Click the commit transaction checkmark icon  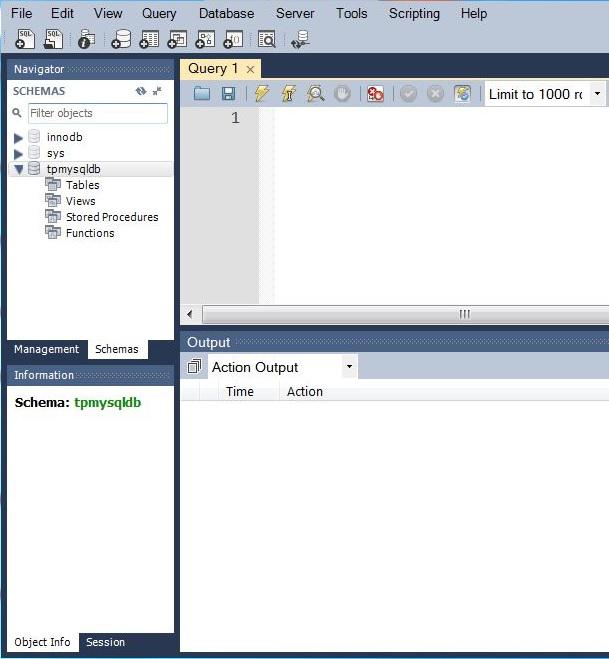coord(409,94)
